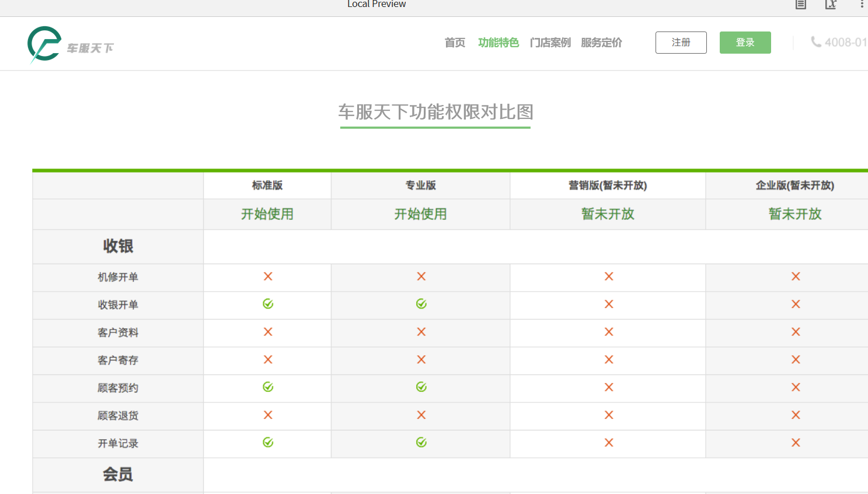Click the 标准版 column header
The height and width of the screenshot is (494, 868).
pyautogui.click(x=267, y=185)
